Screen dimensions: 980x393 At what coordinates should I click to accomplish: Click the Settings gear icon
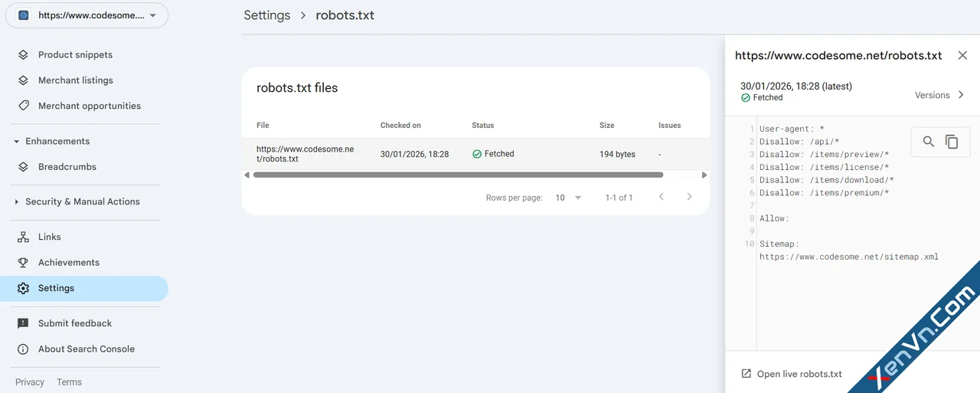(x=23, y=289)
